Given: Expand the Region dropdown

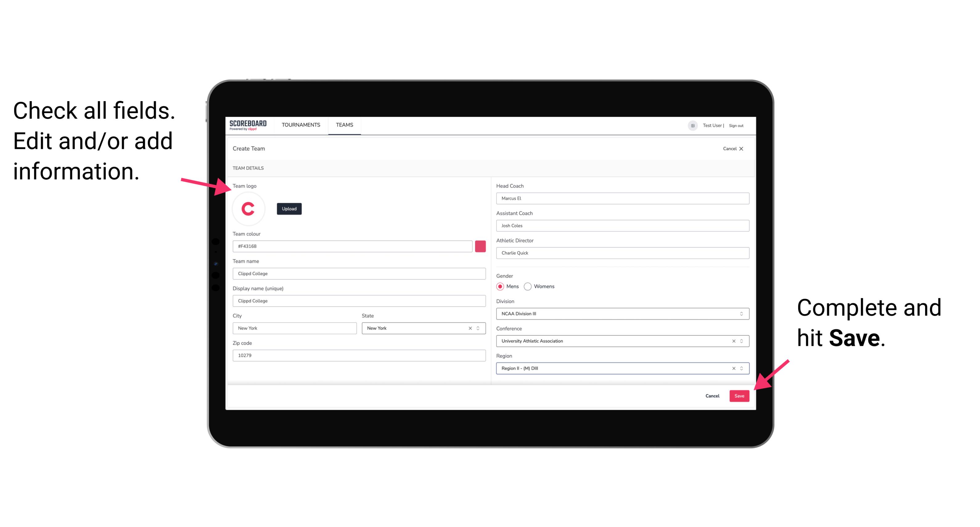Looking at the screenshot, I should click(x=741, y=368).
